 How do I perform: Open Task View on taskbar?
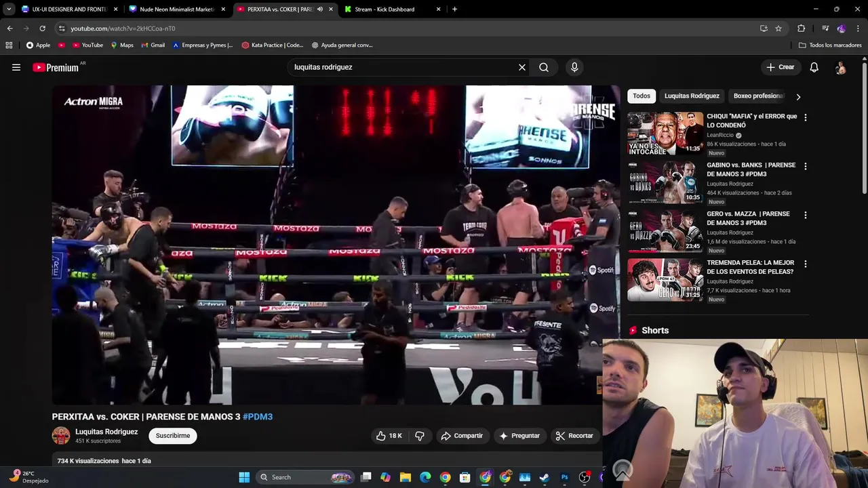(x=366, y=477)
